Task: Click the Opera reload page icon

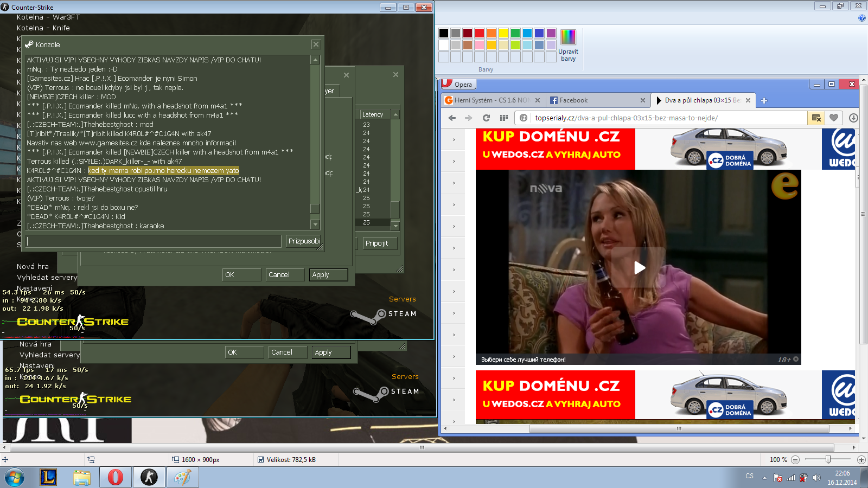Action: [x=486, y=118]
